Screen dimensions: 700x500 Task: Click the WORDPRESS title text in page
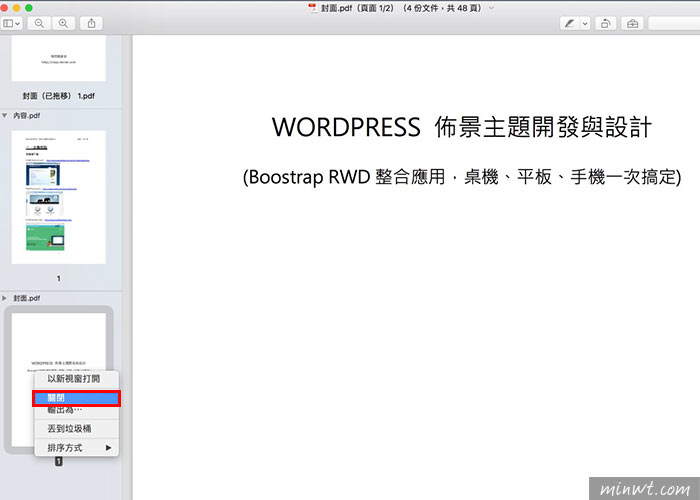(462, 127)
